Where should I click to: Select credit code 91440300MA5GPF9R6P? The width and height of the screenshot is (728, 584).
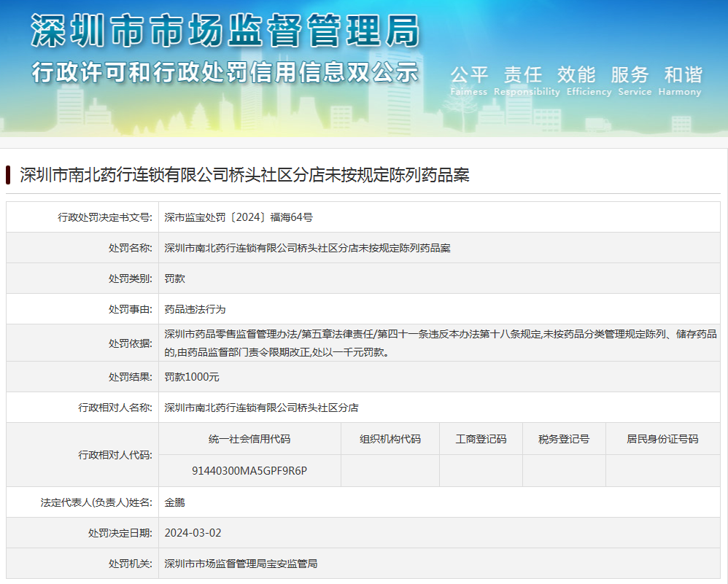coord(249,471)
